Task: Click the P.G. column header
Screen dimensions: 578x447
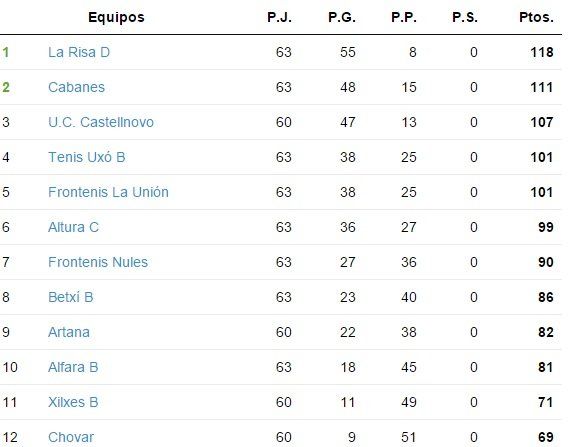Action: click(x=342, y=17)
